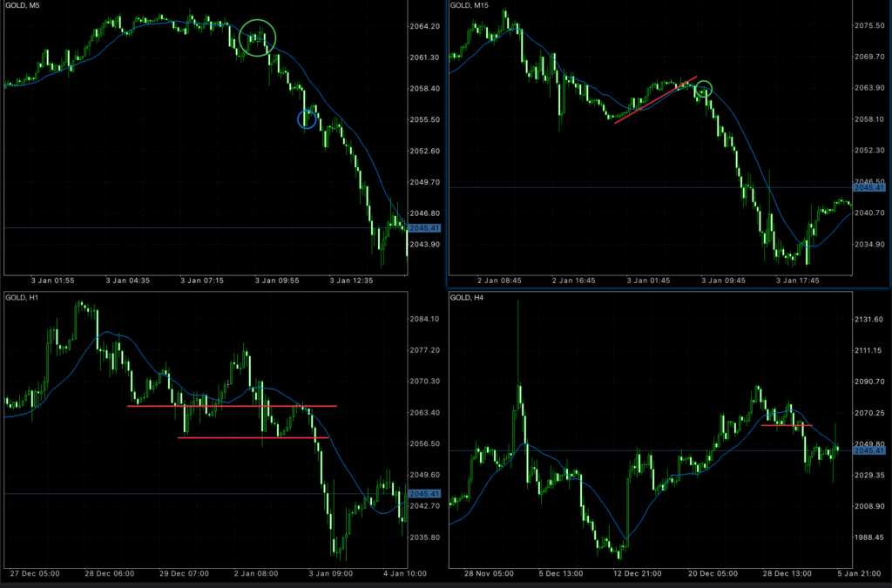Image resolution: width=892 pixels, height=588 pixels.
Task: Click the 5 Dec 13:00 time label
Action: coord(561,573)
